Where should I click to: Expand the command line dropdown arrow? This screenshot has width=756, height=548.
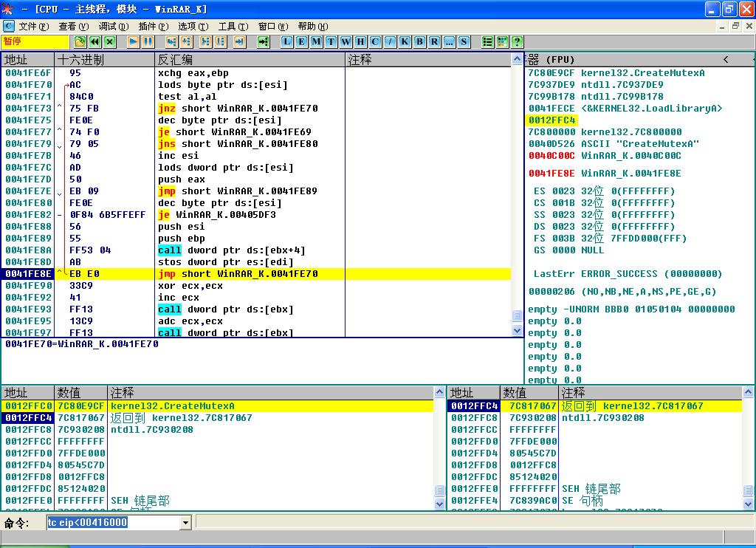[185, 523]
